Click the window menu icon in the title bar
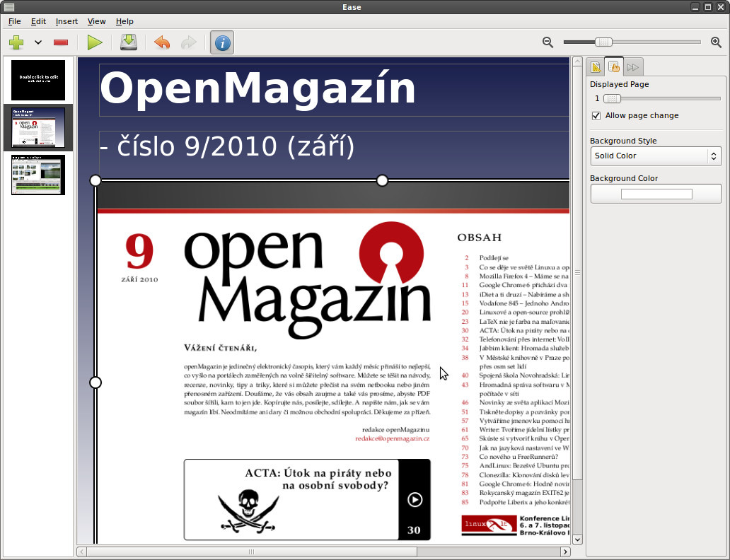Screen dimensions: 730x560 click(9, 7)
